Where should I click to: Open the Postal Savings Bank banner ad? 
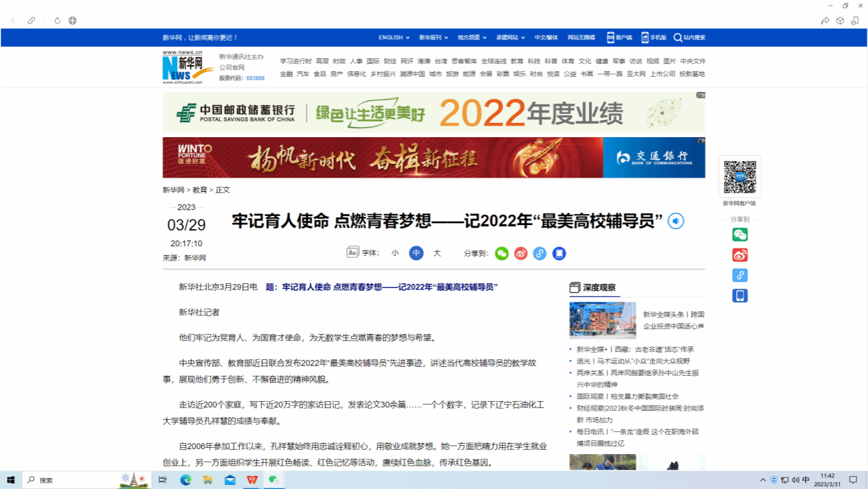[433, 112]
